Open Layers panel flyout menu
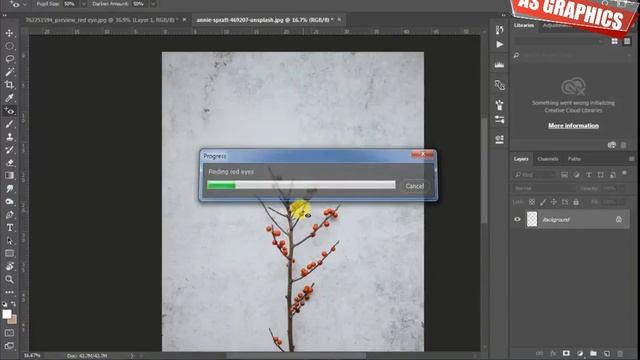Image resolution: width=640 pixels, height=360 pixels. pos(631,159)
